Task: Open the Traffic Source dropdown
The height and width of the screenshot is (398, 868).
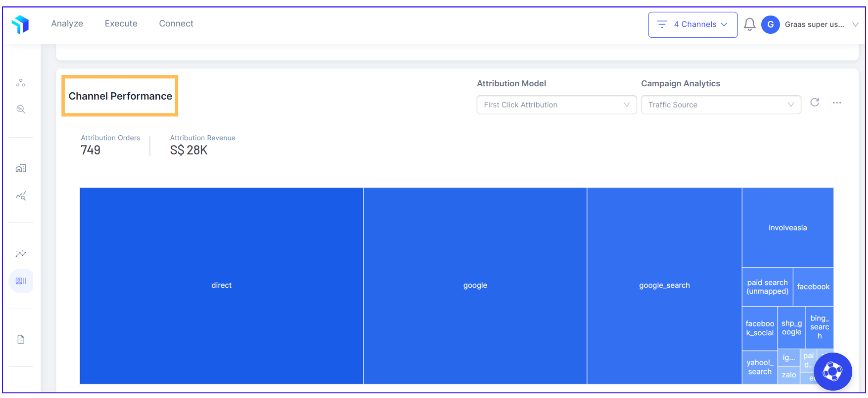Action: tap(721, 105)
